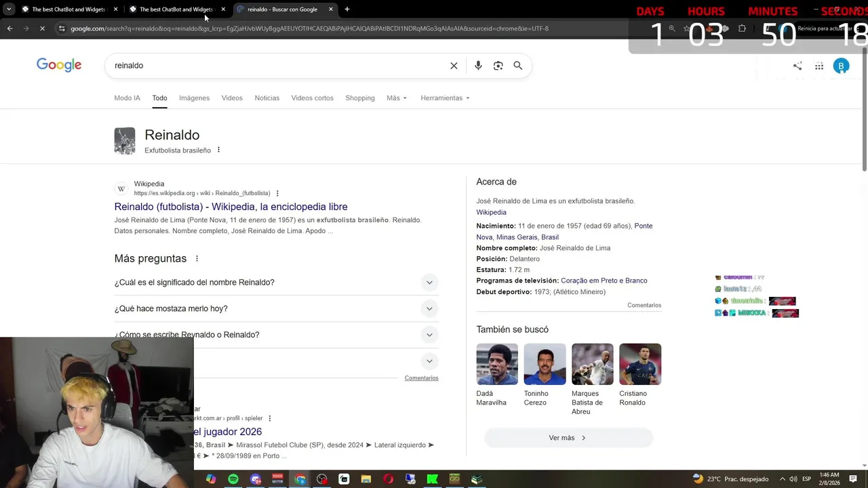The image size is (868, 488).
Task: Switch to Videos tab
Action: pos(232,98)
